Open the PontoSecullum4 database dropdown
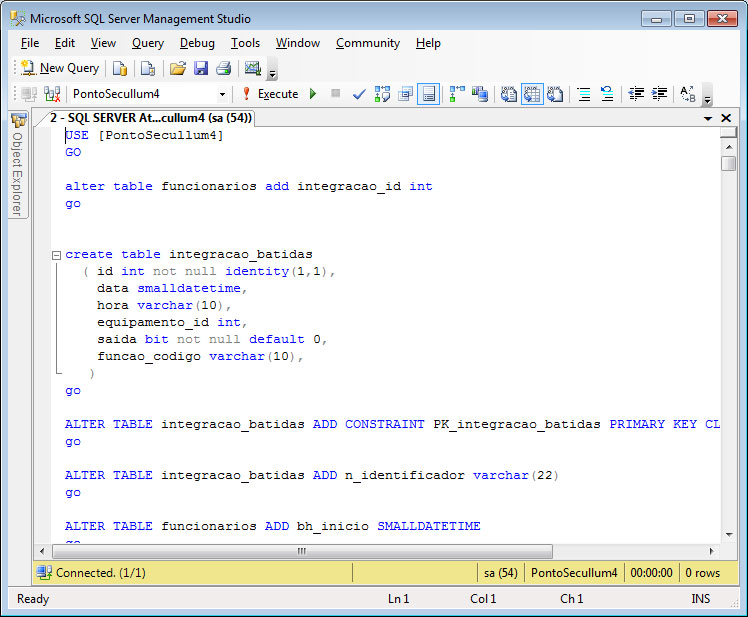This screenshot has width=748, height=617. (222, 94)
